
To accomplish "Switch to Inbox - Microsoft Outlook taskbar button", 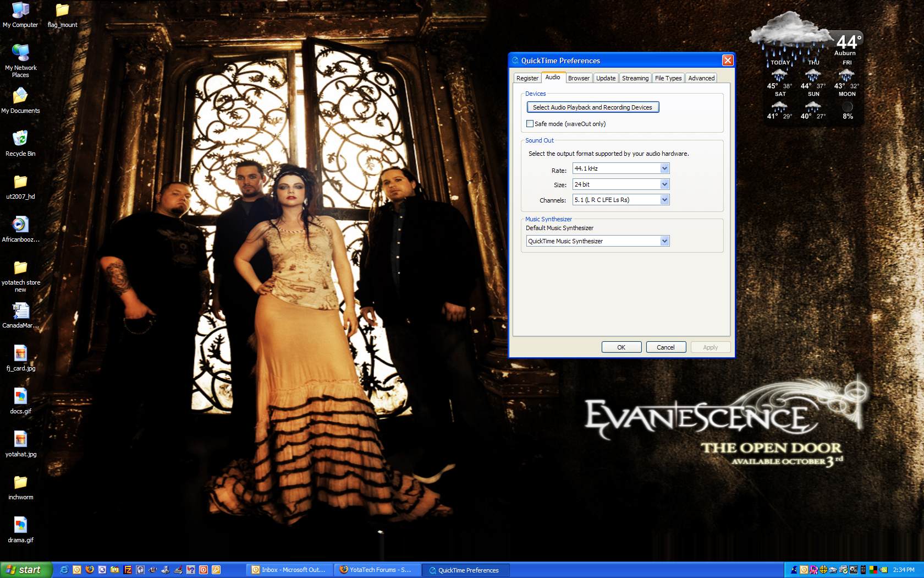I will [x=289, y=570].
